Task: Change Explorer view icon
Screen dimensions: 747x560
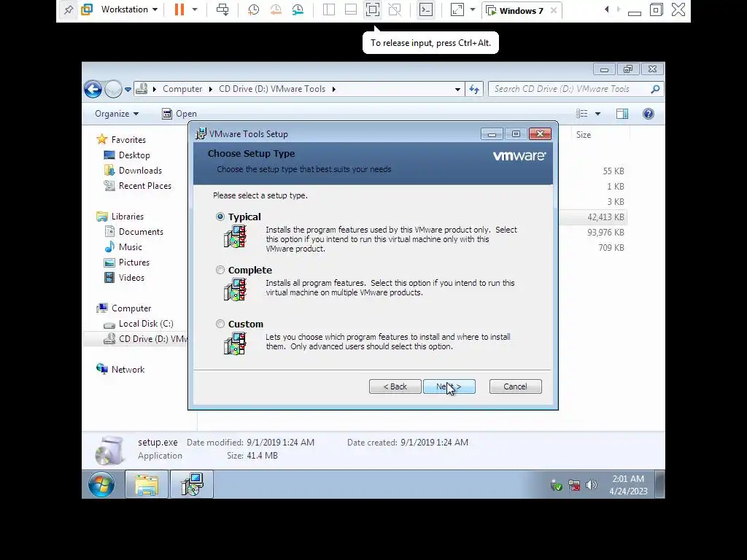Action: [x=581, y=114]
